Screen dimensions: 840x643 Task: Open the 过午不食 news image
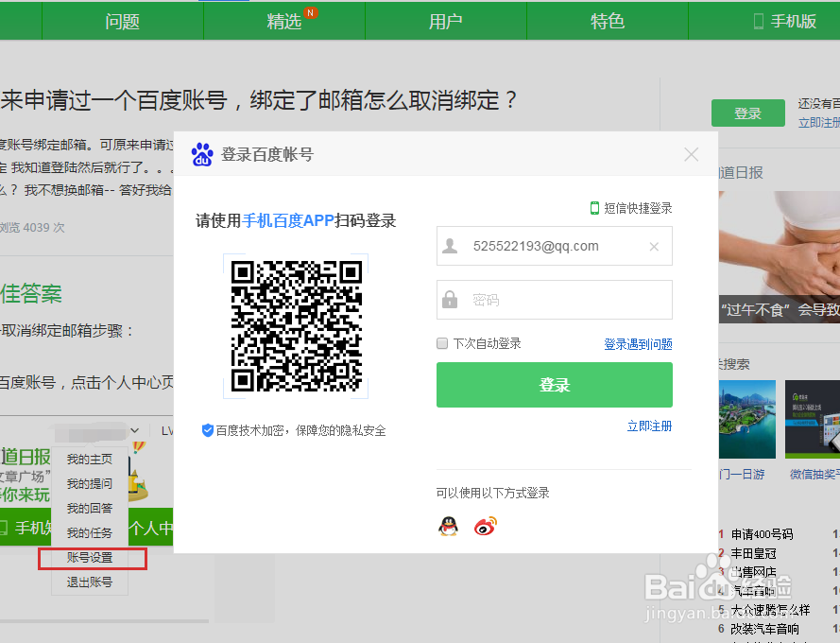[780, 257]
